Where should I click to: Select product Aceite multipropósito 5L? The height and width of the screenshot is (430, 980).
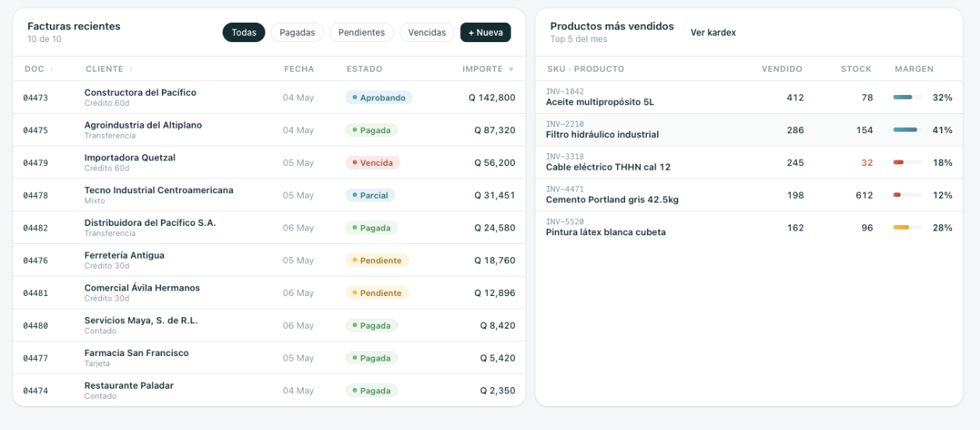[600, 102]
